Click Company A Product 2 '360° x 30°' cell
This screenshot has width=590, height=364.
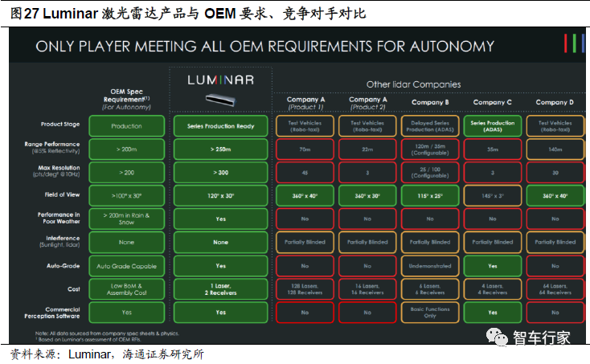tap(367, 195)
